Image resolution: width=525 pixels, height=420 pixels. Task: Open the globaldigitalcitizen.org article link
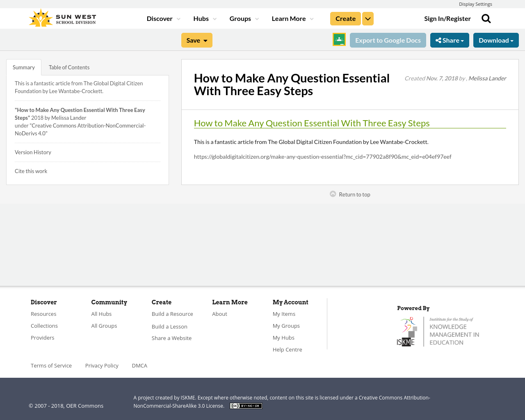point(322,156)
